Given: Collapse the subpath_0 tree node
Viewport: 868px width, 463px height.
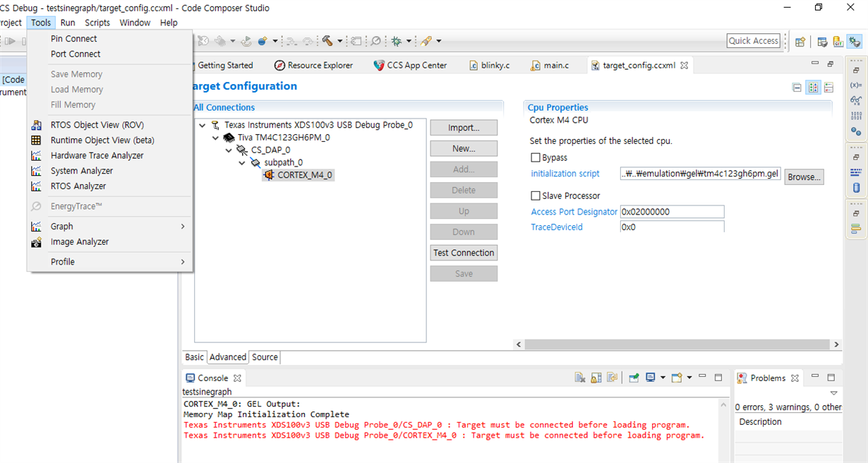Looking at the screenshot, I should click(242, 163).
